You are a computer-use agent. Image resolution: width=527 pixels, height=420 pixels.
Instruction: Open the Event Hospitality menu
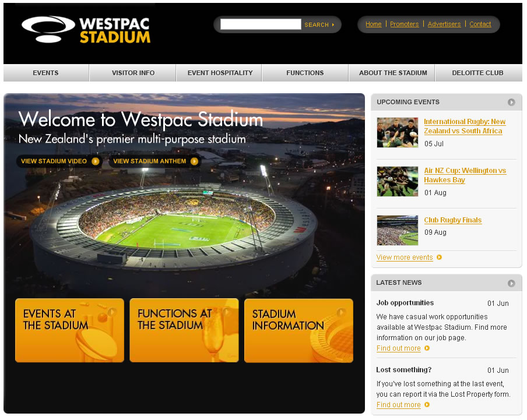pos(219,73)
